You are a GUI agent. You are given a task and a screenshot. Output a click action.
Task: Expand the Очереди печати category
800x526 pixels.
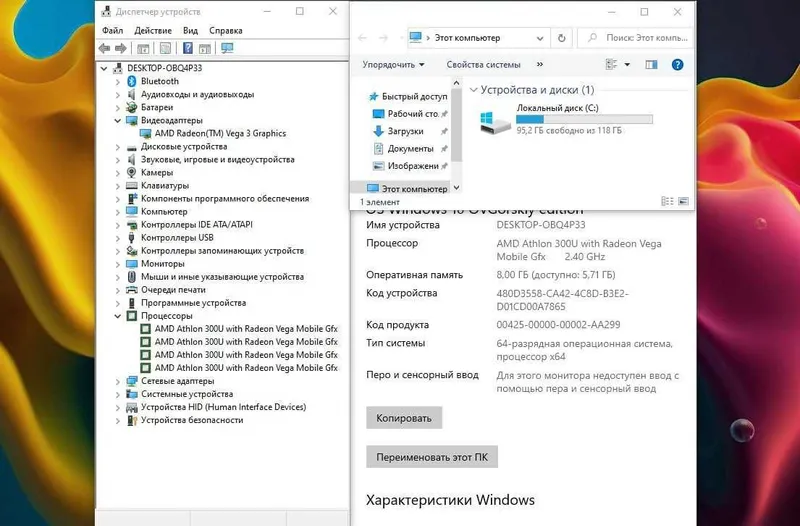point(118,290)
